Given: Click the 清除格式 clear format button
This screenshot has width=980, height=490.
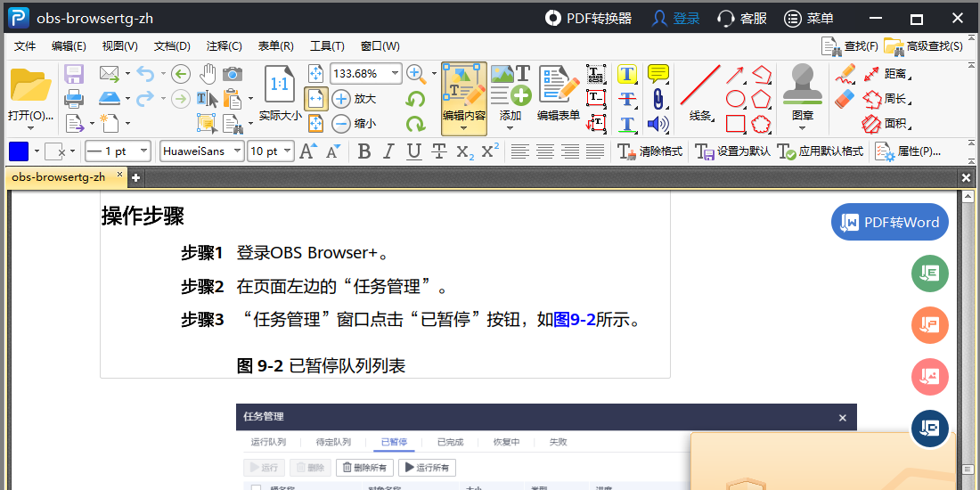Looking at the screenshot, I should coord(650,151).
